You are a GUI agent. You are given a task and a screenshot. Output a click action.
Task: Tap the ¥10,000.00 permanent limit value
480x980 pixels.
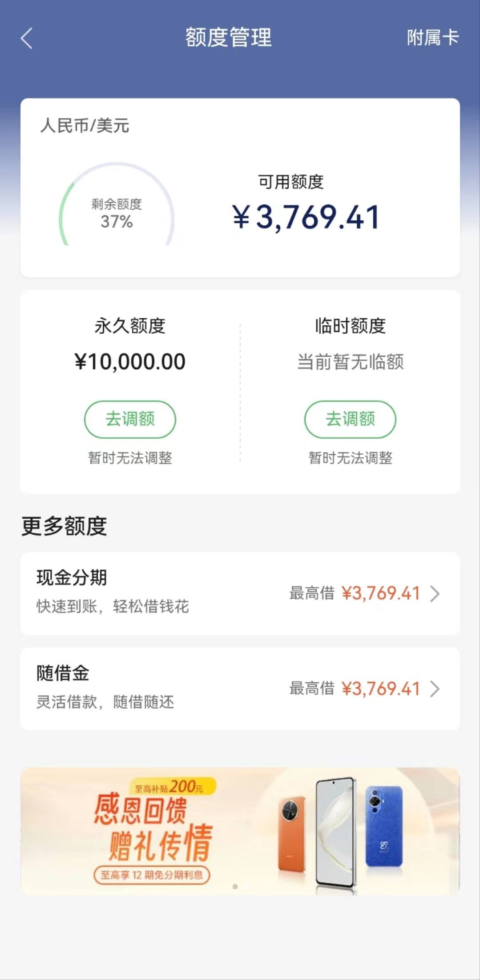[x=130, y=362]
